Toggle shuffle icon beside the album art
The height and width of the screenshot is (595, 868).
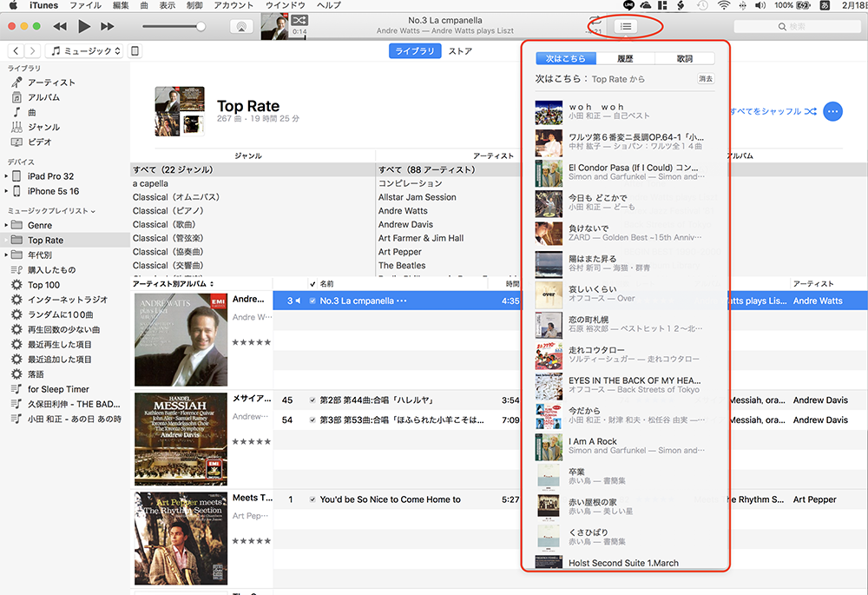point(299,20)
